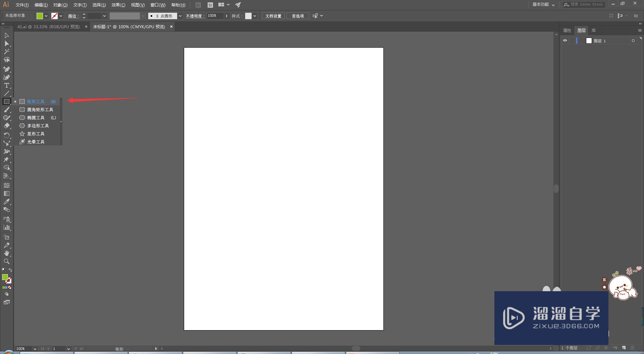Click the opacity 100% input field
This screenshot has width=644, height=354.
pyautogui.click(x=215, y=16)
